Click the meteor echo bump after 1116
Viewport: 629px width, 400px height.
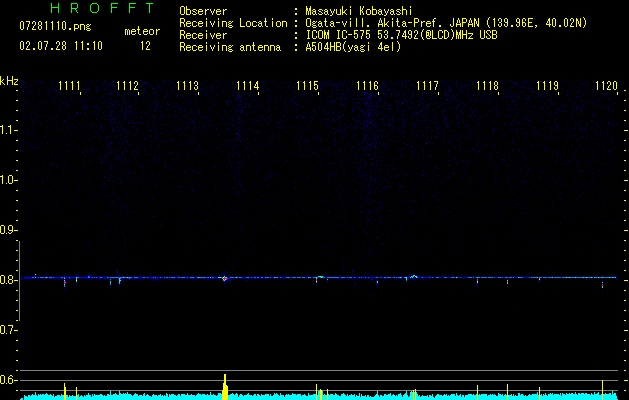click(x=414, y=276)
